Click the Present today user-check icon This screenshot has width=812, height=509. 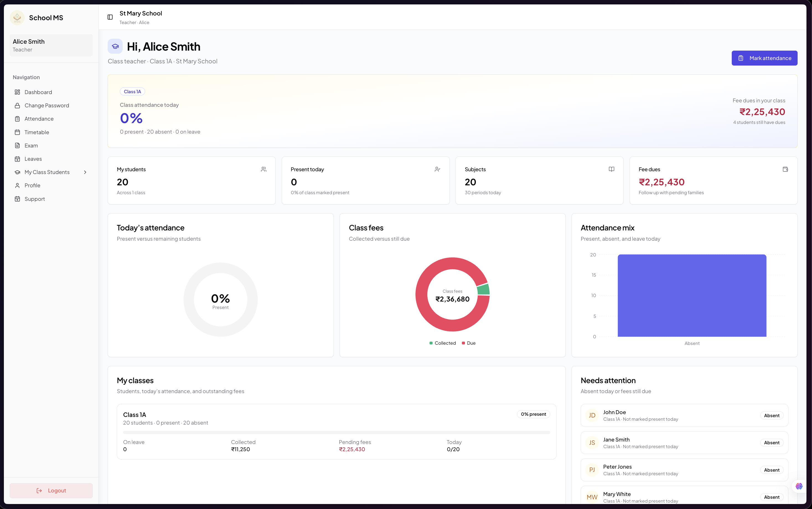pyautogui.click(x=438, y=169)
